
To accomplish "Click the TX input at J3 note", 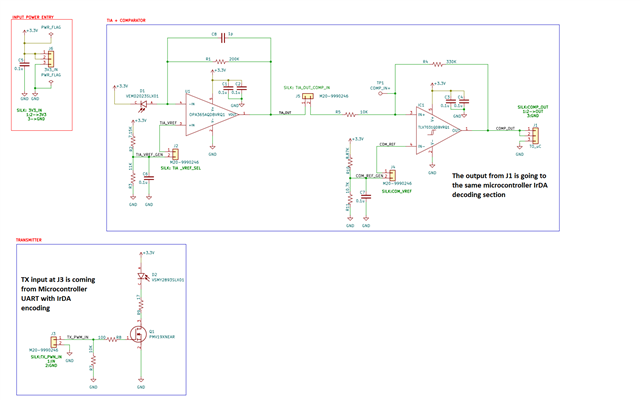I will 58,294.
